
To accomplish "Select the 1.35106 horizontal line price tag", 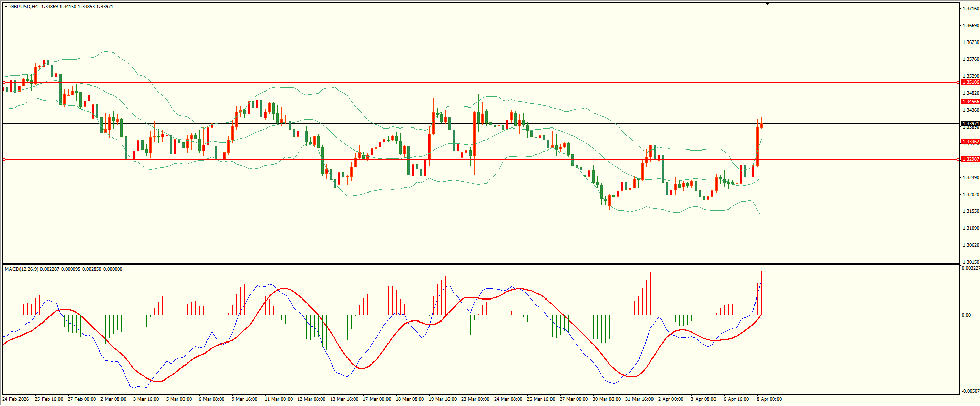I will [x=970, y=82].
